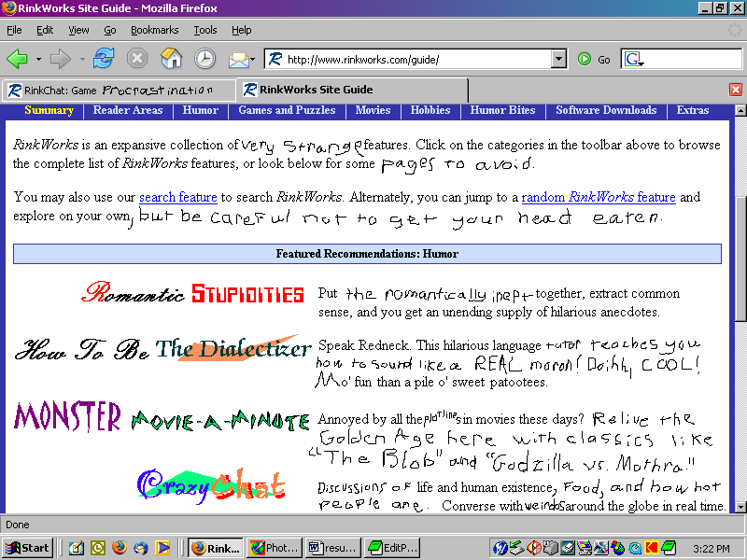Follow the 'random RinkWorks feature' hyperlink
The width and height of the screenshot is (747, 560).
pos(599,197)
